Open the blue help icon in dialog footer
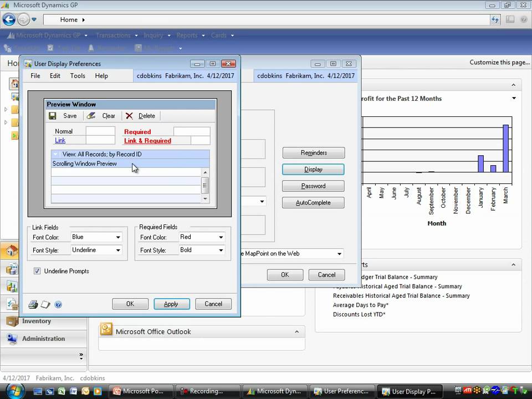Viewport: 532px width, 399px height. pos(58,305)
